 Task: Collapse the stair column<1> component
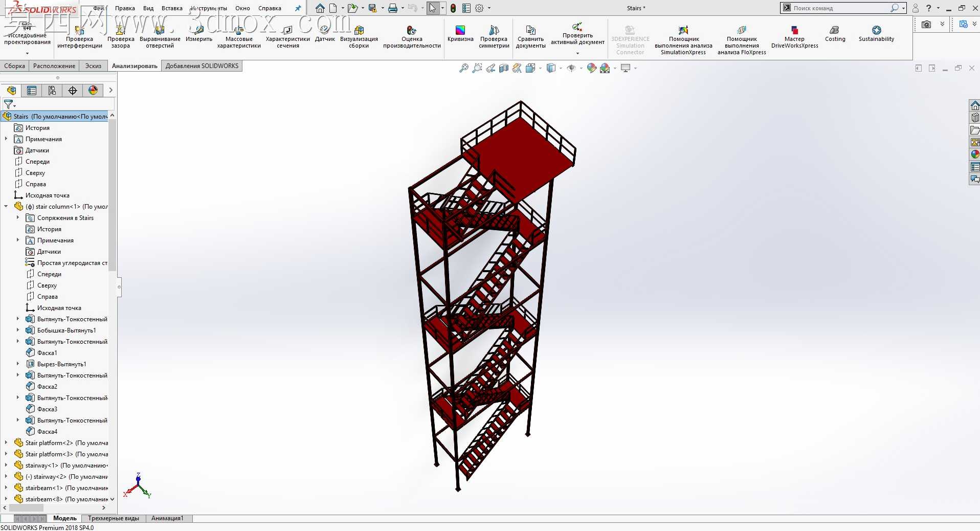6,206
